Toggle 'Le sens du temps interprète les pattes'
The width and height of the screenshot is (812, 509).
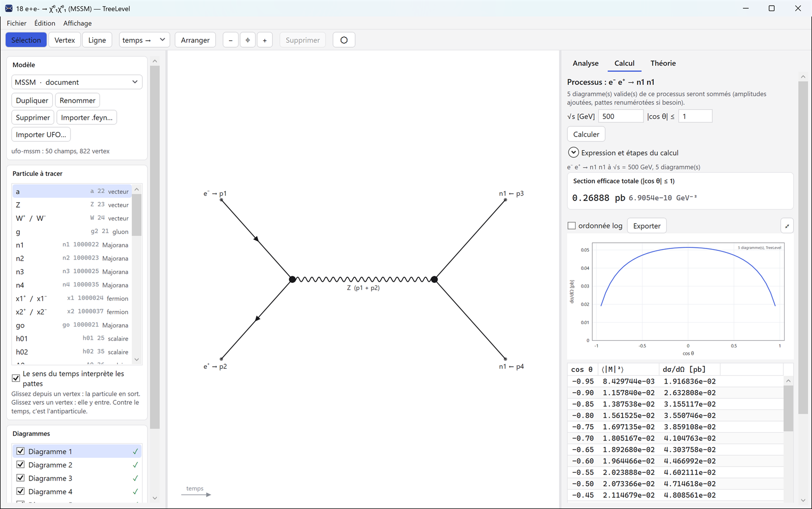(x=16, y=378)
